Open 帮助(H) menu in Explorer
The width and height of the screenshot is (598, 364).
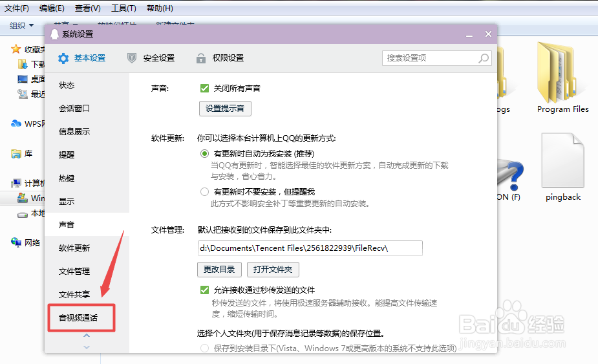coord(160,8)
